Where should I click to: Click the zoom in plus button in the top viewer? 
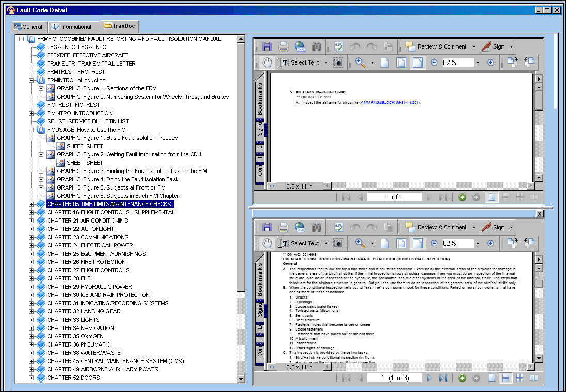(x=490, y=62)
